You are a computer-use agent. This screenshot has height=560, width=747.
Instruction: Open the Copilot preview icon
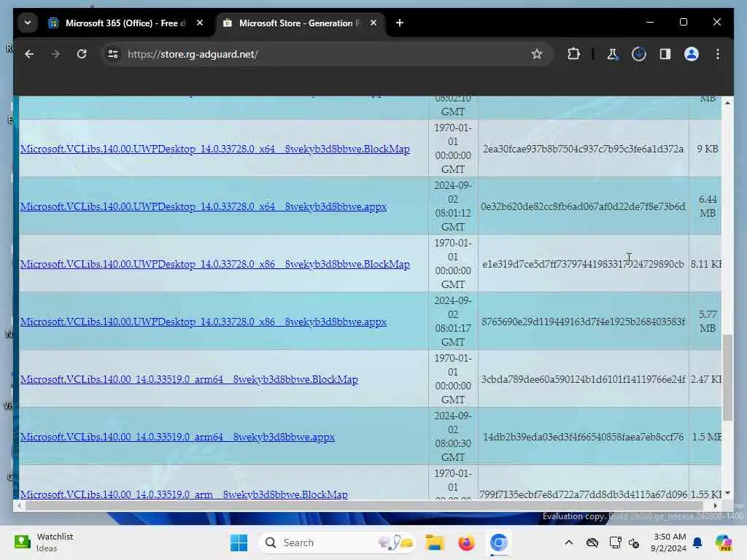click(724, 542)
